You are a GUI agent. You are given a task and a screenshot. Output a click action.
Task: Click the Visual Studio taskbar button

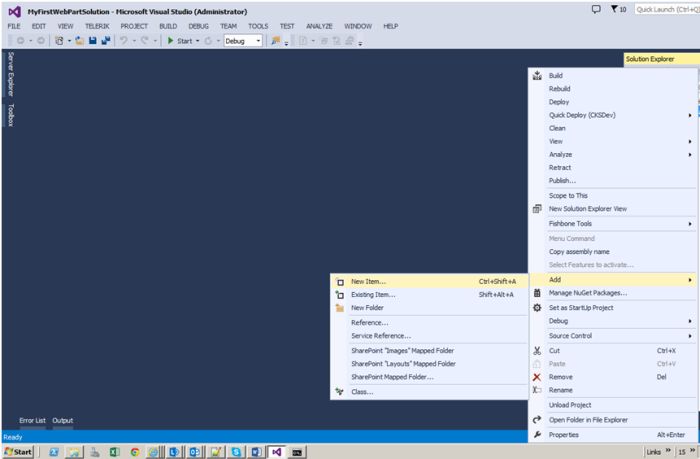(277, 452)
